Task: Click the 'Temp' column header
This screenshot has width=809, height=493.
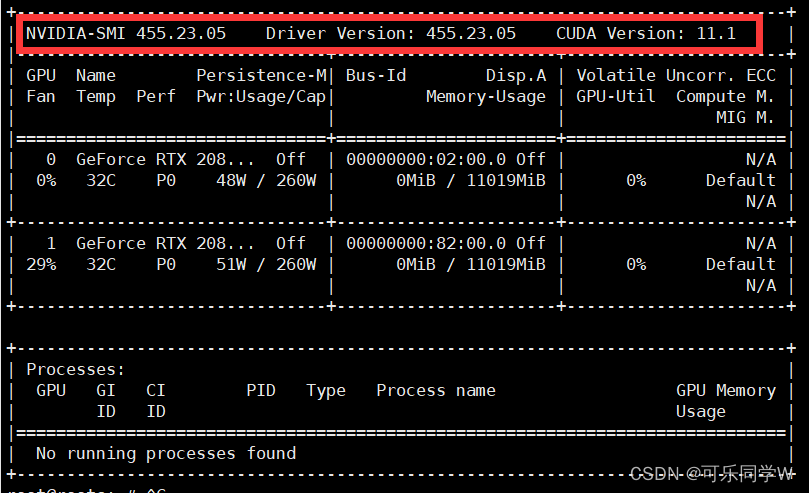Action: click(x=96, y=97)
